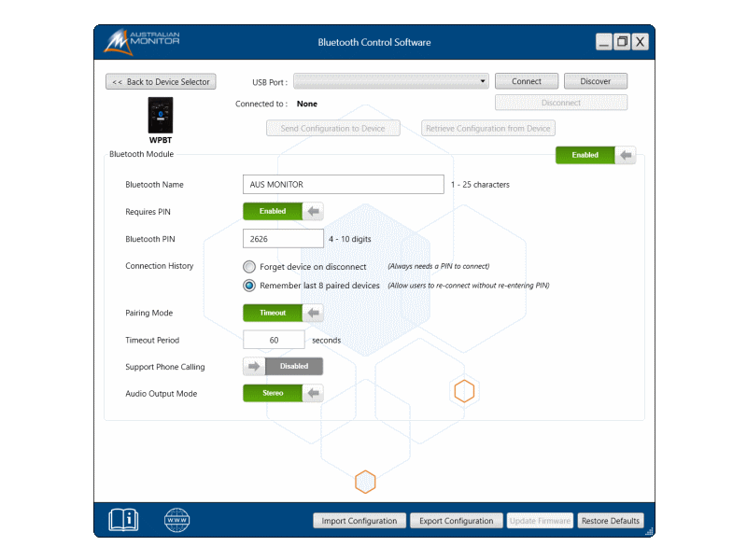The height and width of the screenshot is (560, 747).
Task: Toggle Audio Output Mode from Stereo
Action: 283,394
